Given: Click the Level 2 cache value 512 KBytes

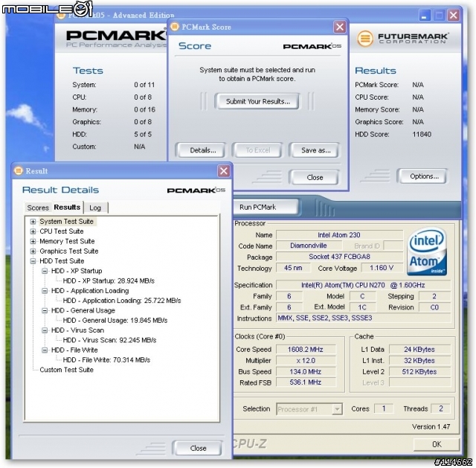Looking at the screenshot, I should pyautogui.click(x=419, y=372).
